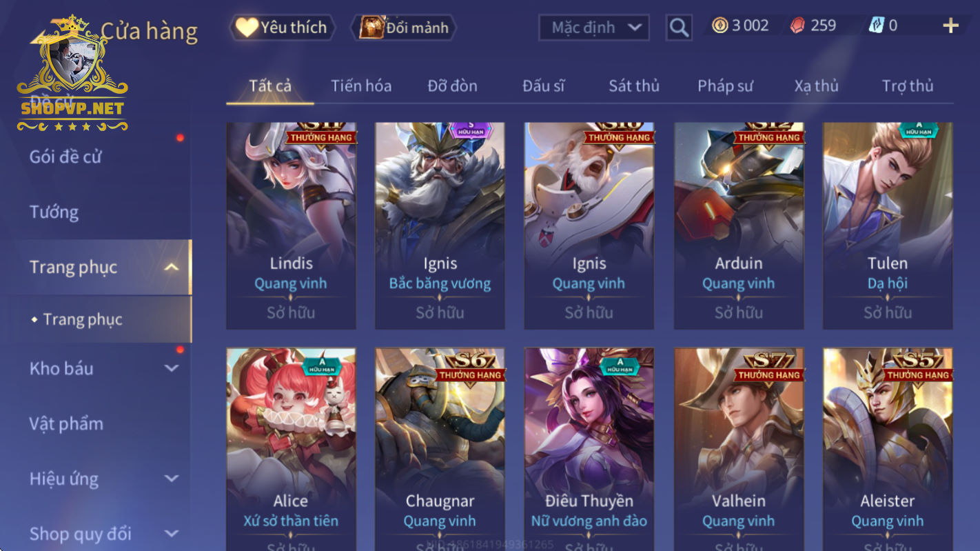Expand the Shop quy đổi section

click(172, 534)
